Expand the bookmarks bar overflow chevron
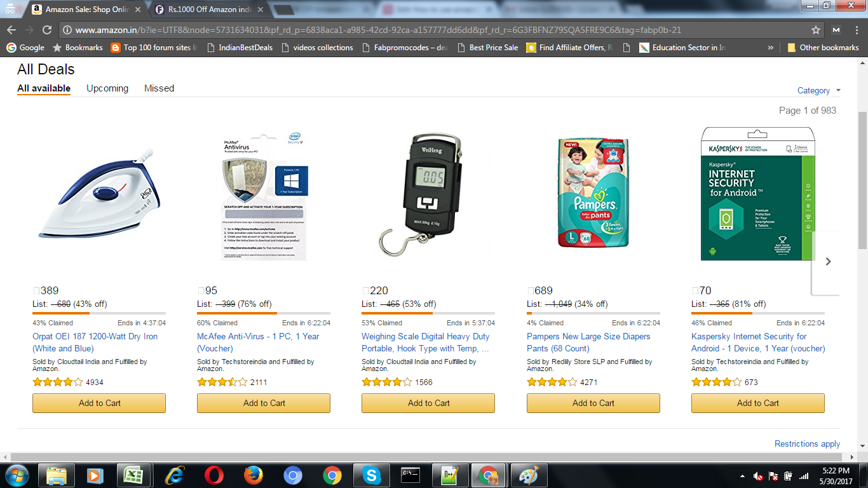 (x=771, y=48)
